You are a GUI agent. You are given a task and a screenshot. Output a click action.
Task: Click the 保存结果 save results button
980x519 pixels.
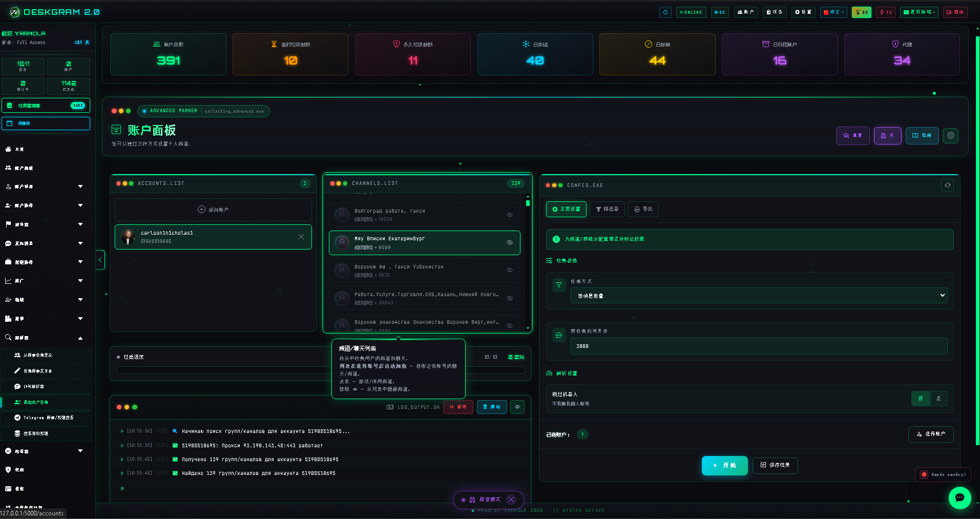coord(775,465)
